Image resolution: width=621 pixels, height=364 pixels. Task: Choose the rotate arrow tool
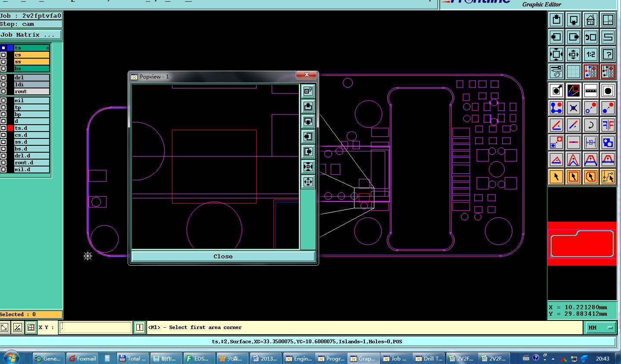[x=590, y=125]
